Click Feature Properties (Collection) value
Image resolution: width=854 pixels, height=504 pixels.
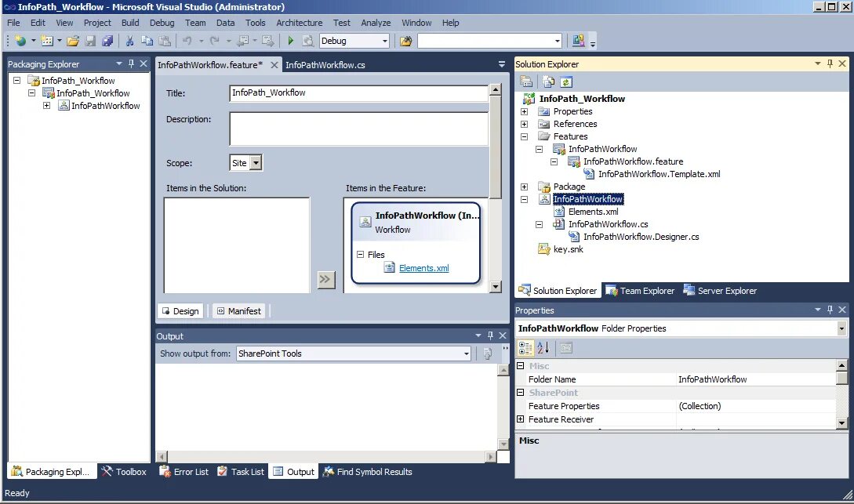[756, 406]
